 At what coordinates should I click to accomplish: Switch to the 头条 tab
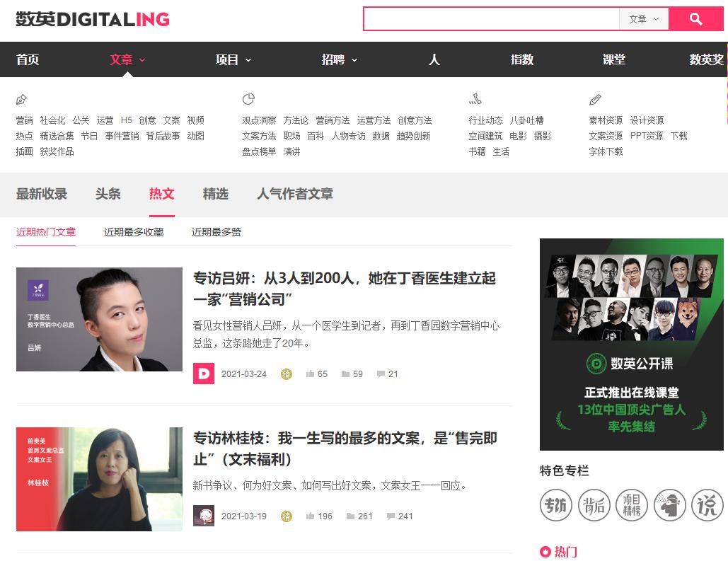click(108, 193)
